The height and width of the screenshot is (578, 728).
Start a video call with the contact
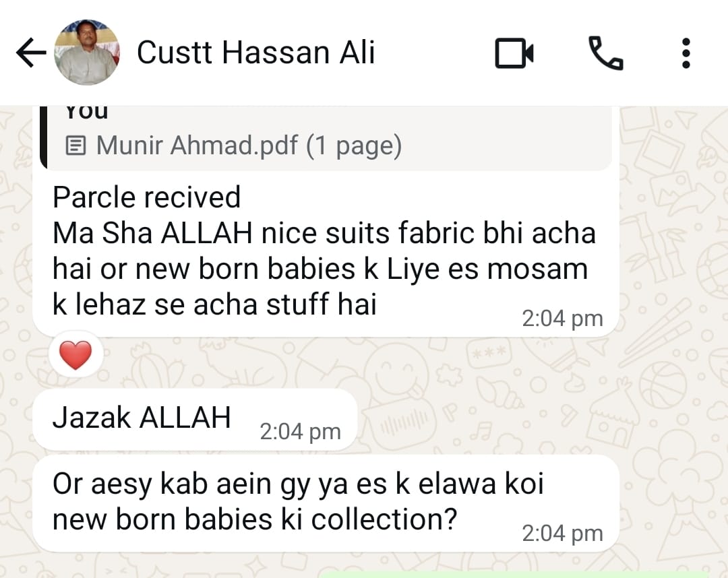(514, 53)
